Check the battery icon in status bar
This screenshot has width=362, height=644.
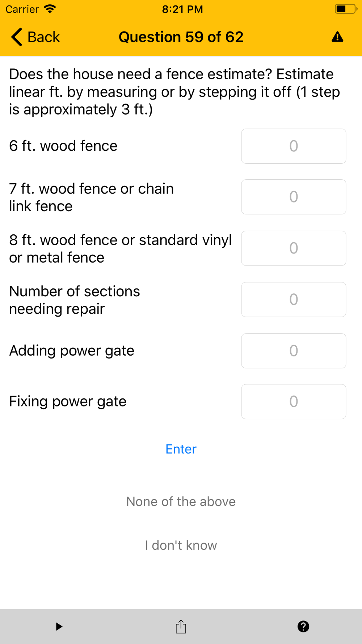346,9
